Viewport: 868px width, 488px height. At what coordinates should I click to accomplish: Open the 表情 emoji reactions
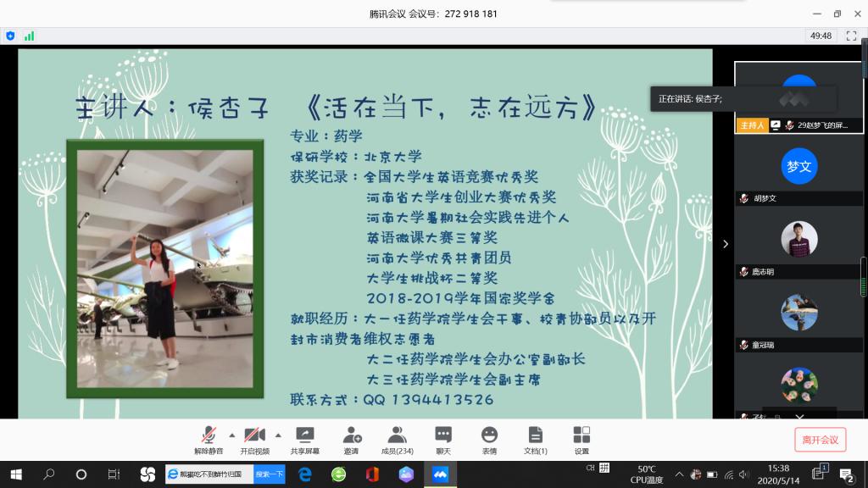489,440
